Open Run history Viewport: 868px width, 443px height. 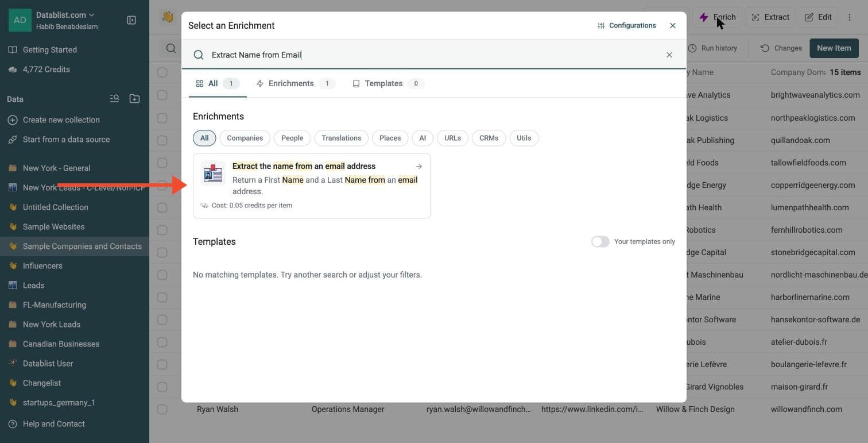(712, 48)
